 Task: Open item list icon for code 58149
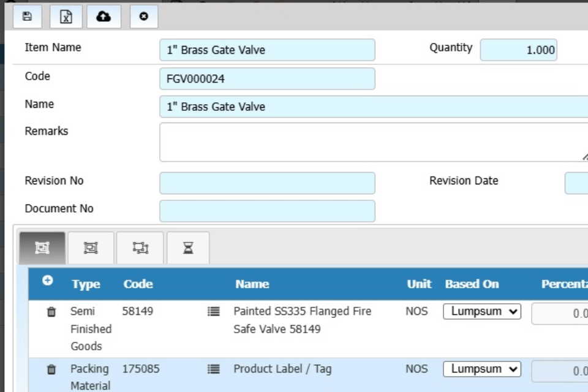pos(214,311)
